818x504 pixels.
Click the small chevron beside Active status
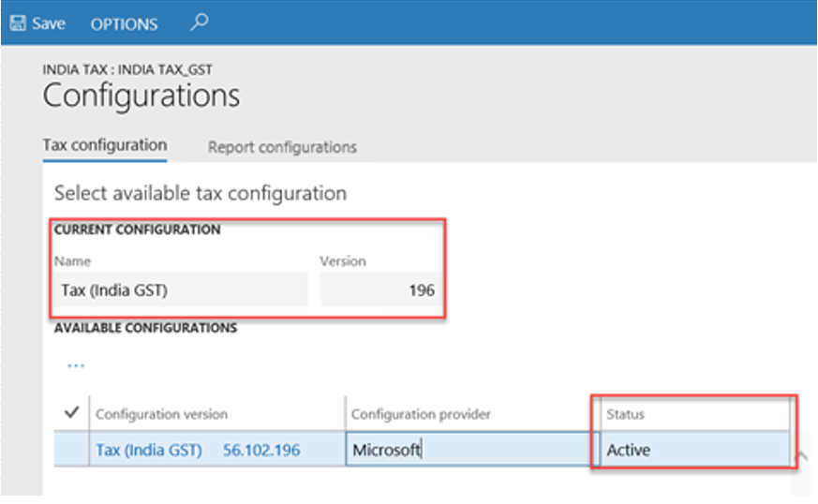[802, 456]
